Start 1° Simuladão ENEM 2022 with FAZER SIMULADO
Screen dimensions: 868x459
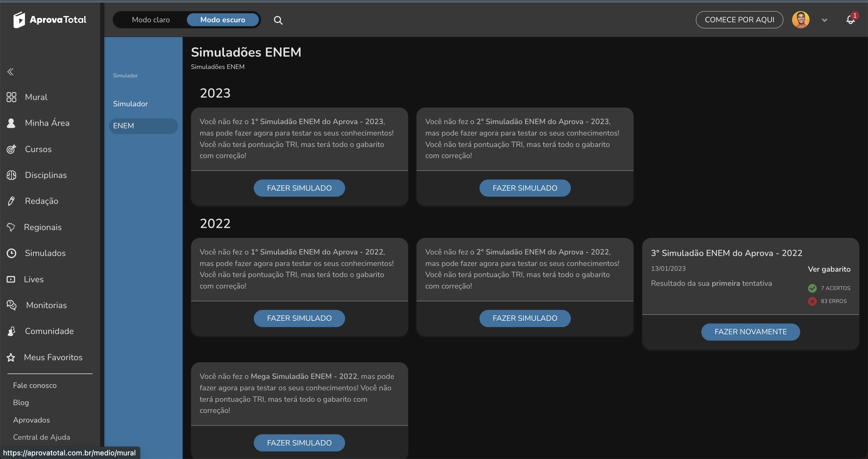point(299,318)
